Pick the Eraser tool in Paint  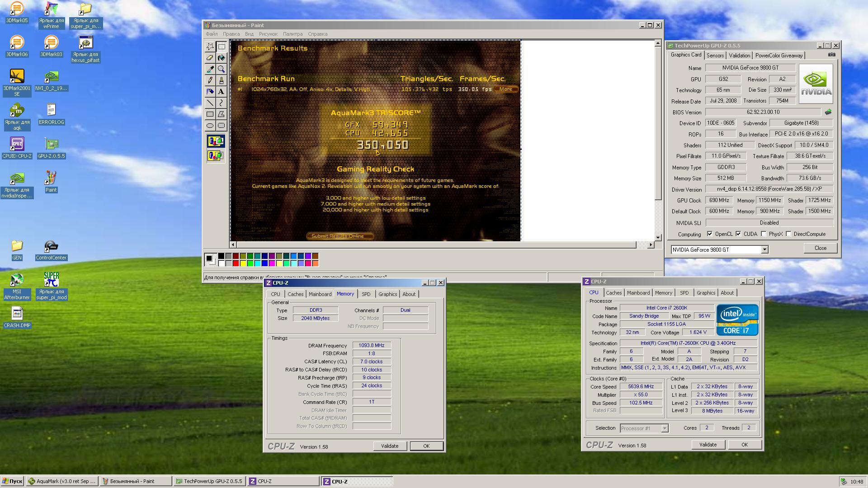(210, 57)
